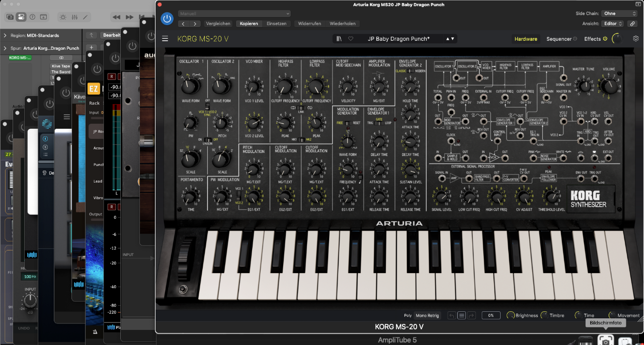Click the plugin link chain icon
This screenshot has width=644, height=345.
632,24
